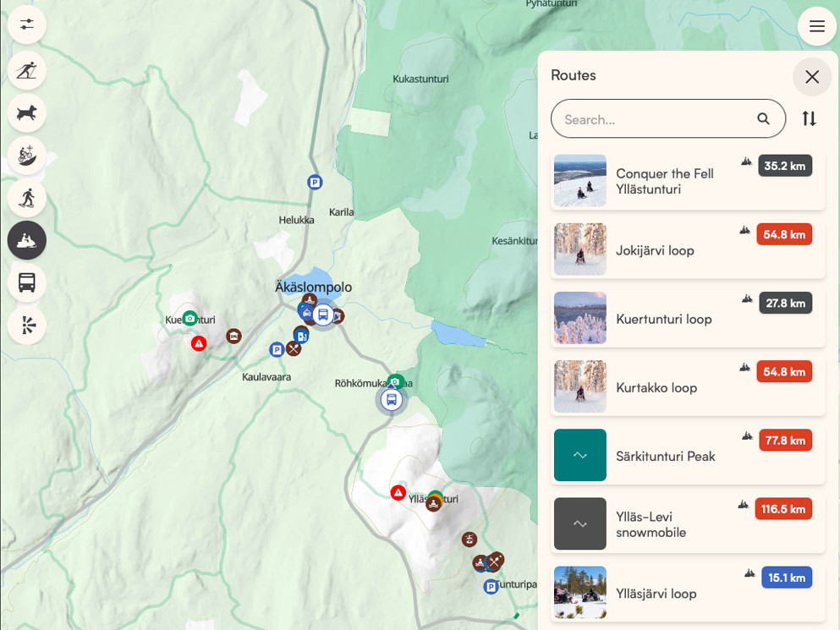
Task: Open the route sort order options
Action: pos(809,118)
